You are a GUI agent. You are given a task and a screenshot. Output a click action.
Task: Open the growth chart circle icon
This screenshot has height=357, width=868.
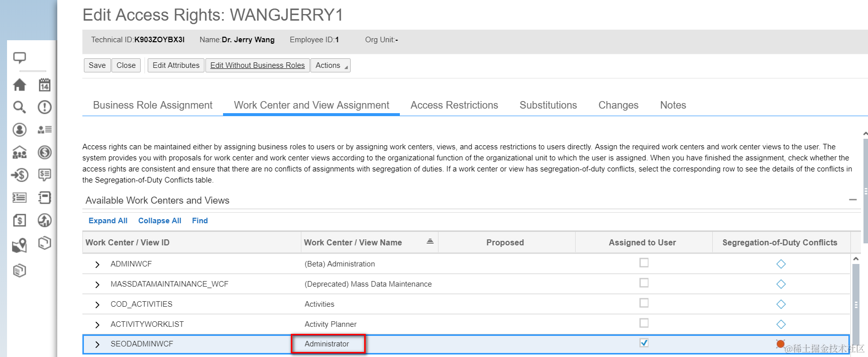pyautogui.click(x=45, y=220)
